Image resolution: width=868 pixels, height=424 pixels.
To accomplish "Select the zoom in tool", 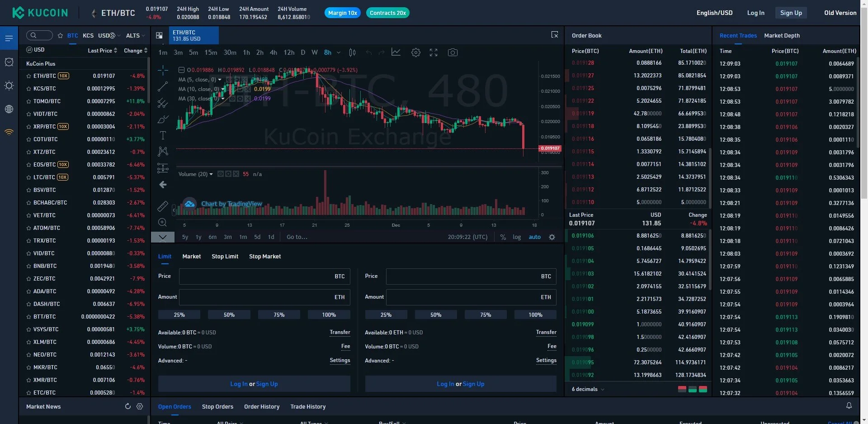I will [x=163, y=222].
